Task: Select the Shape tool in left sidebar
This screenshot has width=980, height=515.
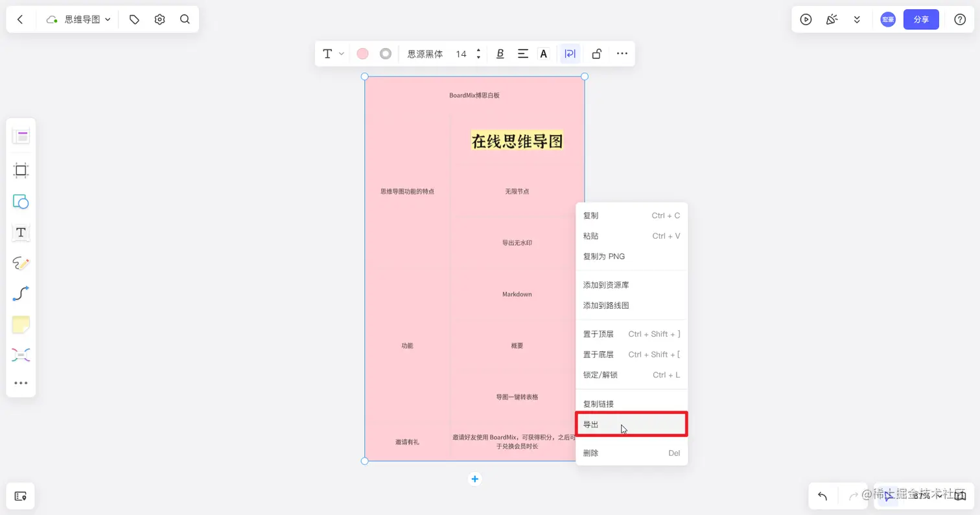Action: pyautogui.click(x=21, y=202)
